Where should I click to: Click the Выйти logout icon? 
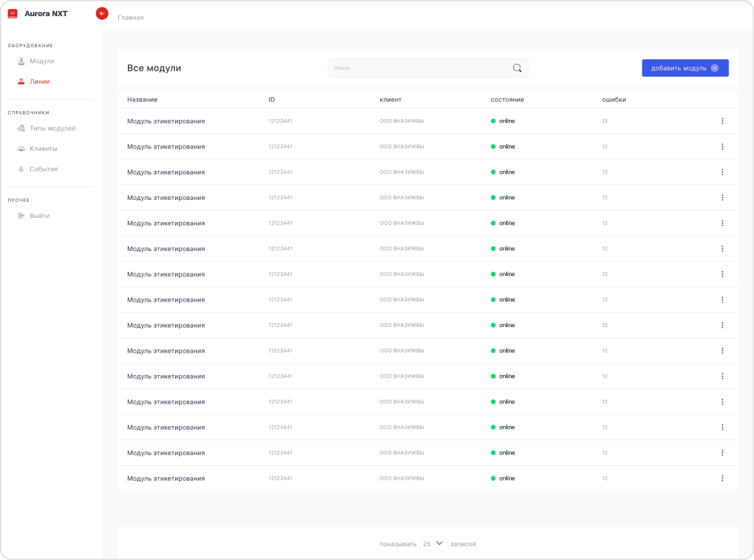point(21,216)
